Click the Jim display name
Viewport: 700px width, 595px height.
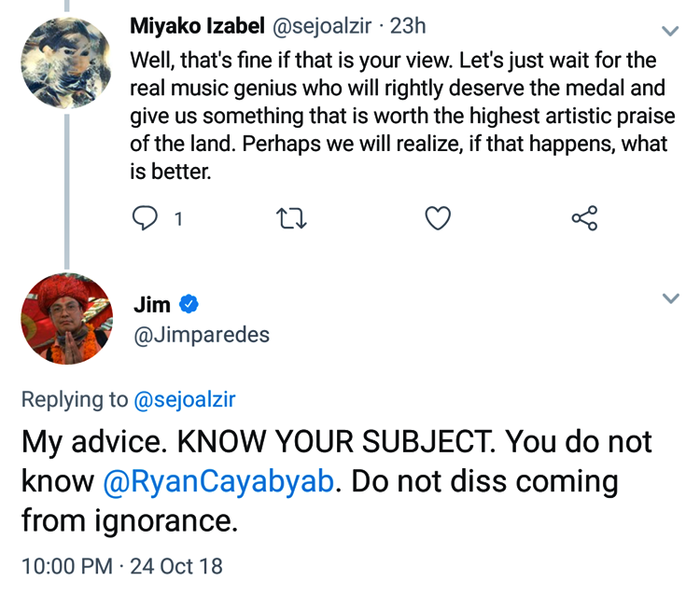coord(152,305)
